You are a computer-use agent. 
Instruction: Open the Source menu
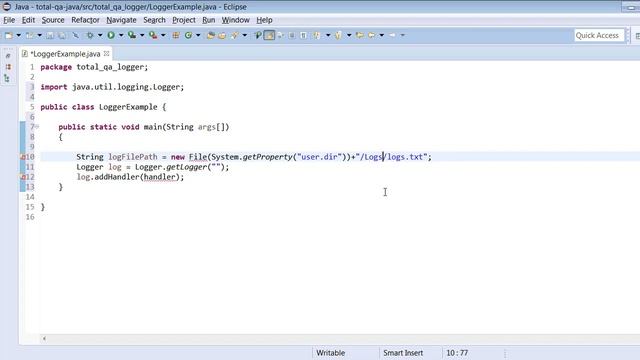coord(53,20)
